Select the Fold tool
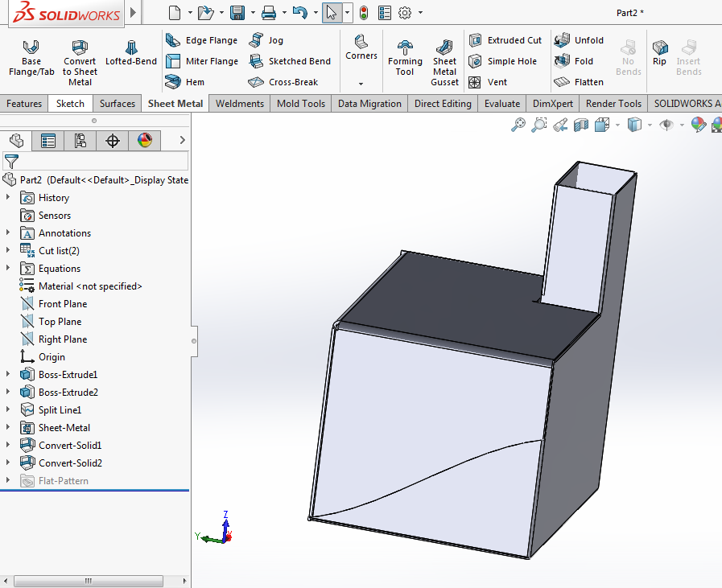This screenshot has height=588, width=722. [574, 61]
